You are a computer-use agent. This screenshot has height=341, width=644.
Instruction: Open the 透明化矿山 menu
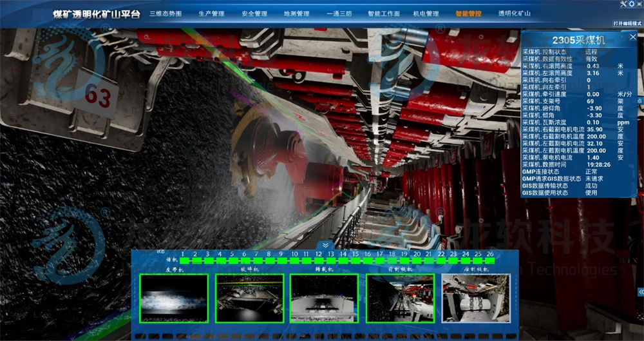pos(514,14)
